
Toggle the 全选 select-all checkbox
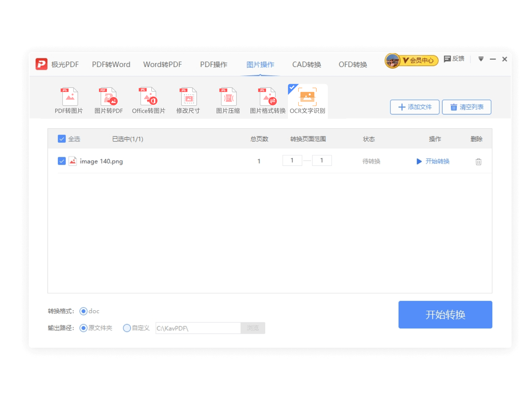[62, 139]
